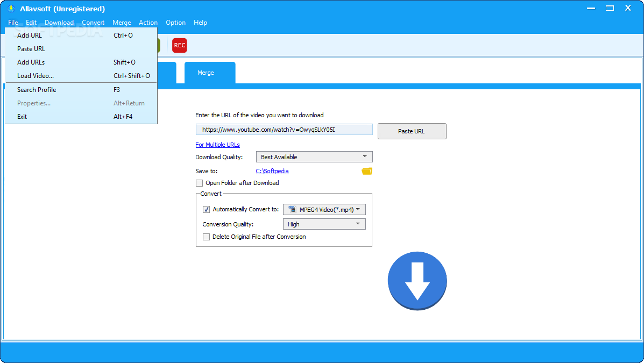Switch to the Merge tab
The height and width of the screenshot is (363, 644).
(210, 73)
